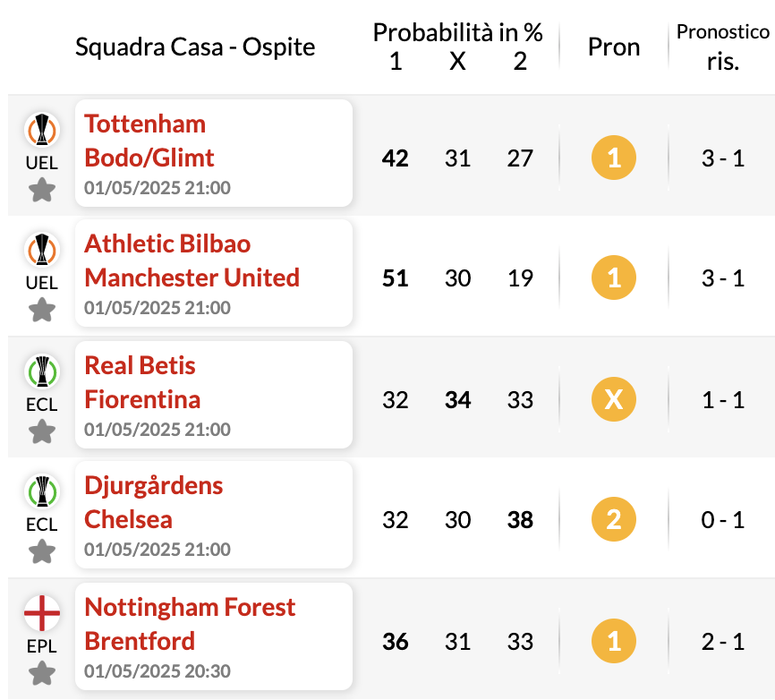Click the yellow 2 prediction badge for Chelsea
775x700 pixels.
click(x=613, y=519)
